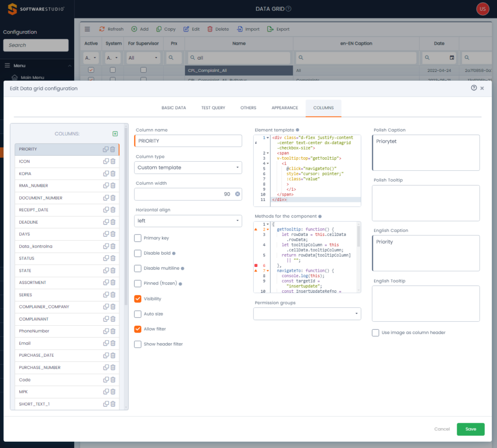Click the green Save button
The image size is (497, 448).
coord(470,429)
